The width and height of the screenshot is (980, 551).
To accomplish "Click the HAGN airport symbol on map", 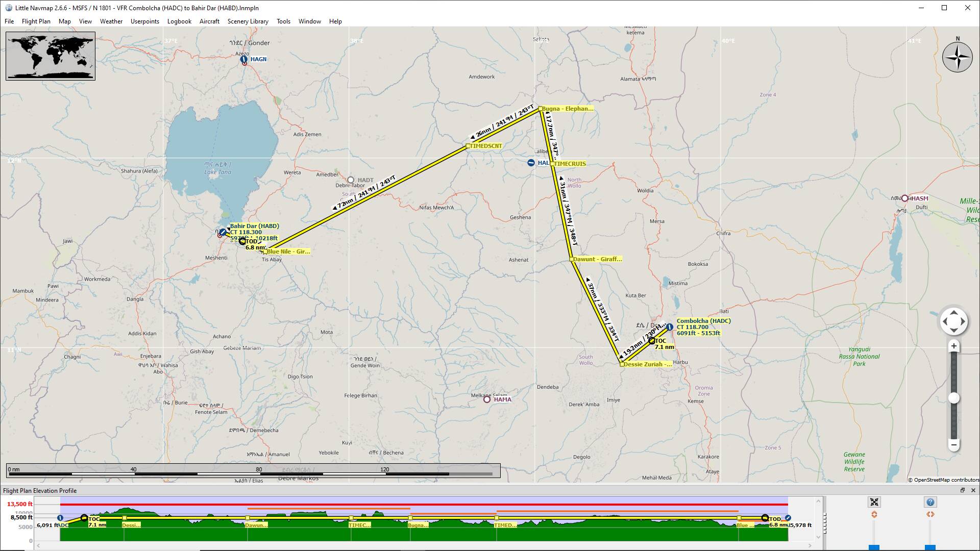I will (x=244, y=60).
